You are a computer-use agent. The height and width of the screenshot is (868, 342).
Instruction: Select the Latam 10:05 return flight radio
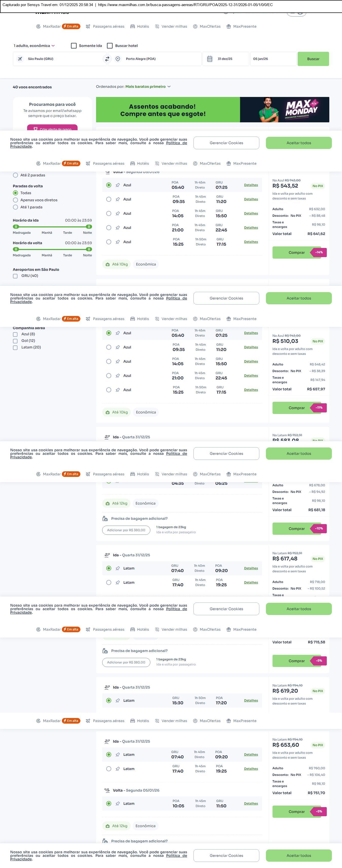109,804
